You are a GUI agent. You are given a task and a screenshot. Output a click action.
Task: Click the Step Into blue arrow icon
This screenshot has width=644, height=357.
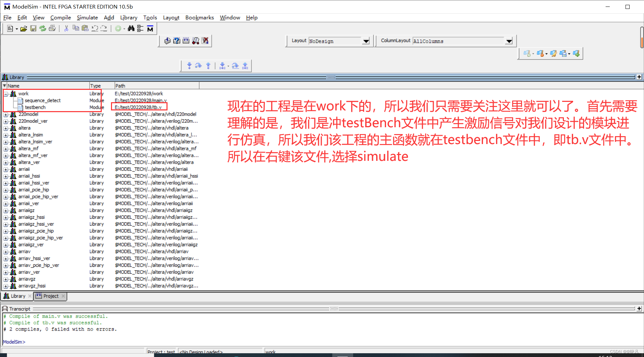(189, 66)
